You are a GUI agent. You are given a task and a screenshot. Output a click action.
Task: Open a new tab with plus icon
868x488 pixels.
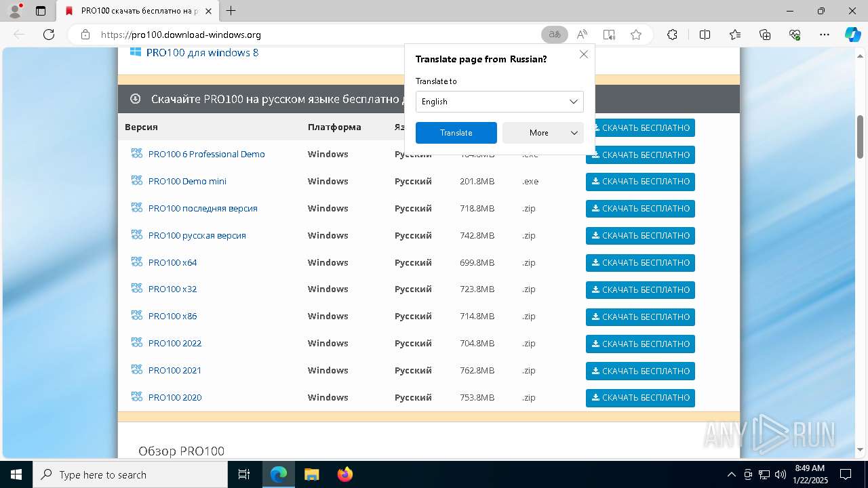click(x=231, y=11)
